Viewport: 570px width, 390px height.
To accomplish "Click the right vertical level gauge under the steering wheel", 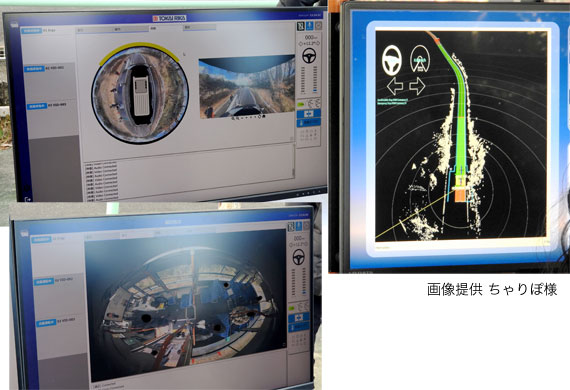I will pyautogui.click(x=315, y=79).
